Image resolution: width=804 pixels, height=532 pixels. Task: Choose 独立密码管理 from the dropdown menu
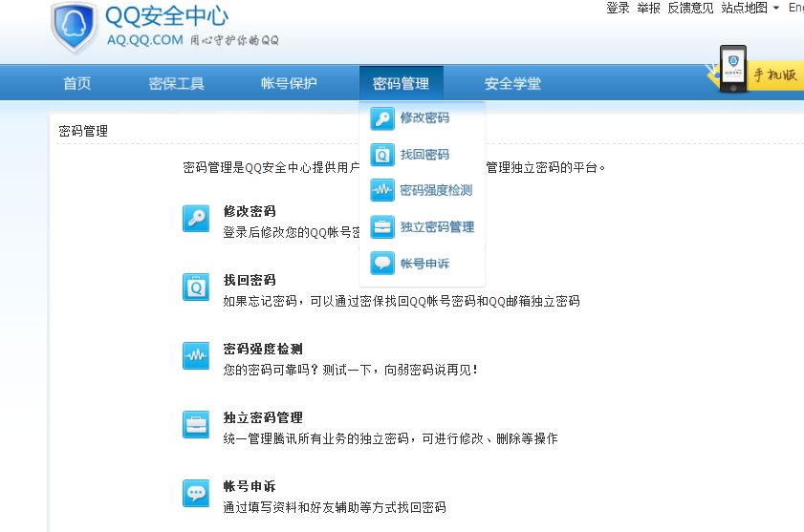[438, 227]
